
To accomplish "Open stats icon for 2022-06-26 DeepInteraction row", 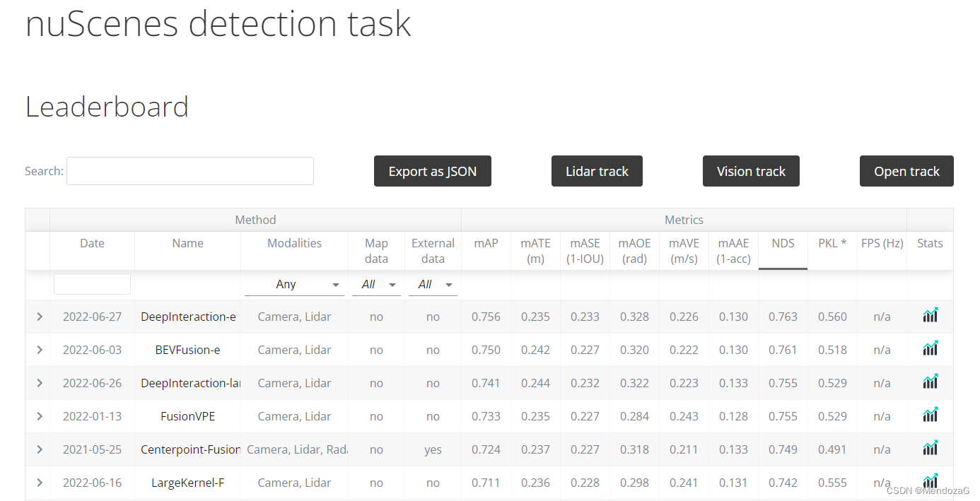I will click(x=930, y=382).
